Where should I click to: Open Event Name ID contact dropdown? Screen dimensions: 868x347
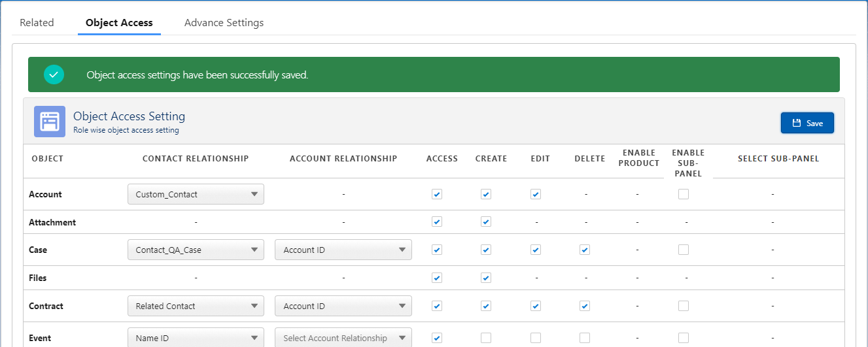(196, 338)
